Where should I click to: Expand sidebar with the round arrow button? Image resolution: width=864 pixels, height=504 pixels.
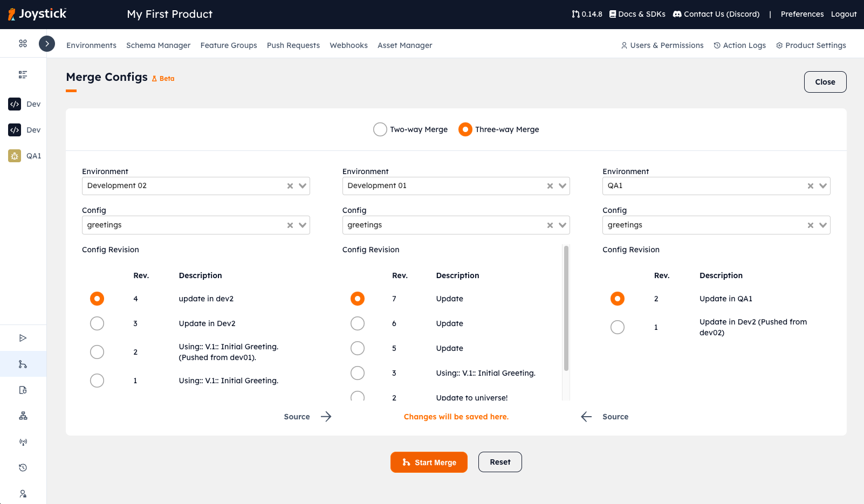(x=47, y=44)
